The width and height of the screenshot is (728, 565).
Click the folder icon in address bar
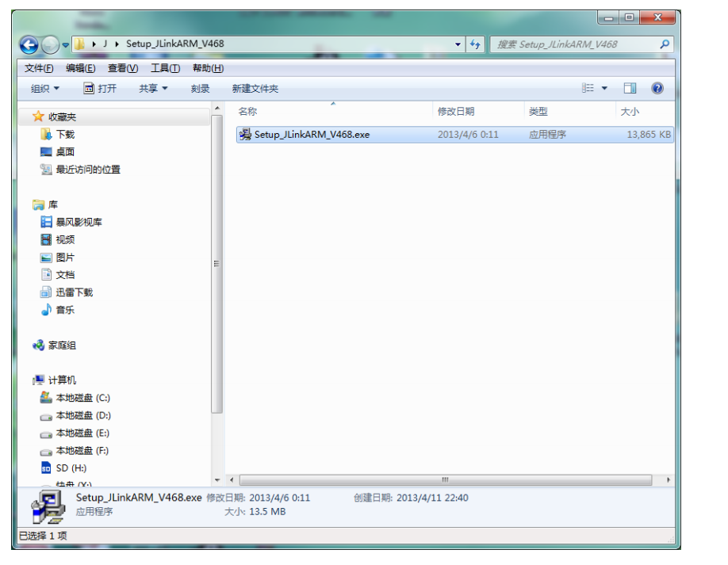(79, 44)
